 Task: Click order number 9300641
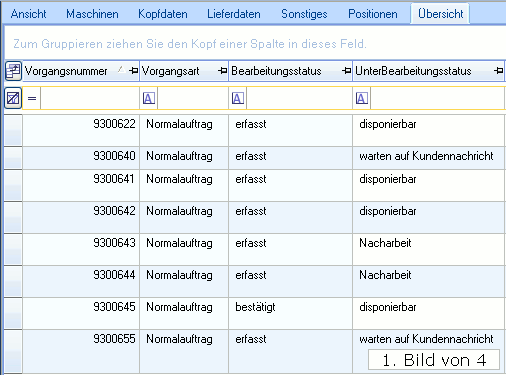coord(114,179)
